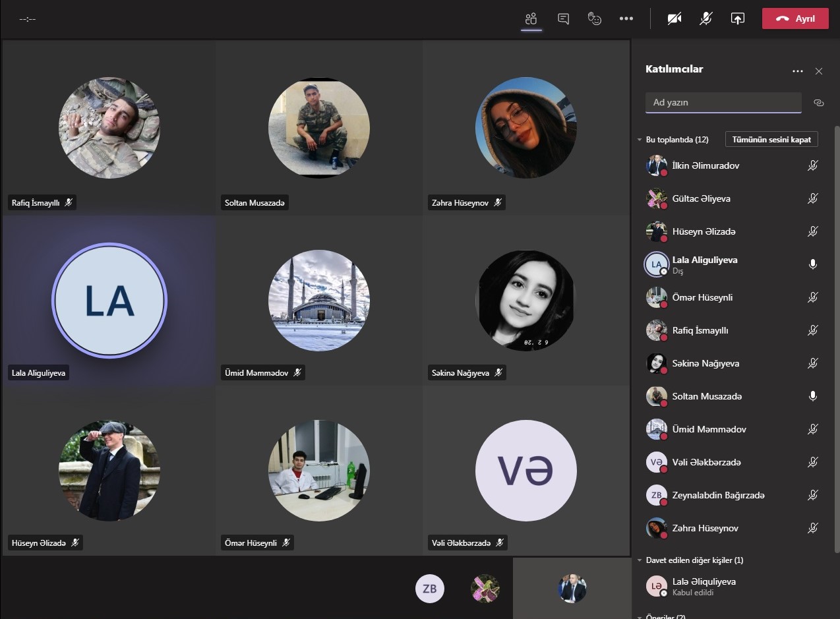
Task: Leave the meeting with Ayrıl button
Action: pyautogui.click(x=795, y=18)
